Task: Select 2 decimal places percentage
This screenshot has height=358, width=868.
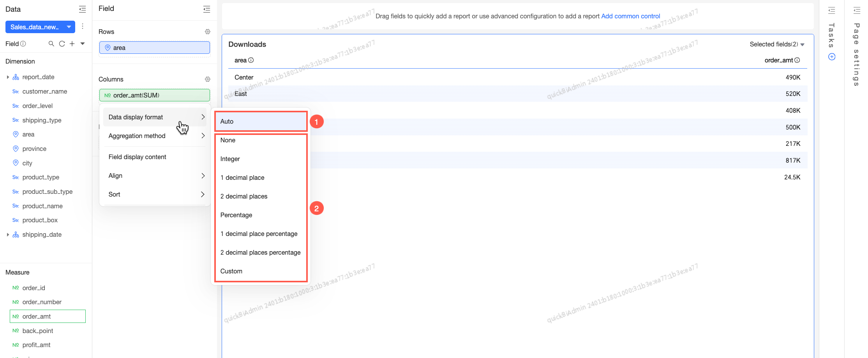Action: click(261, 252)
